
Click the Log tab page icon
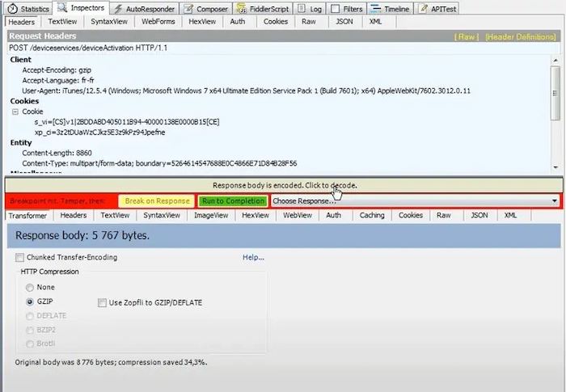302,8
